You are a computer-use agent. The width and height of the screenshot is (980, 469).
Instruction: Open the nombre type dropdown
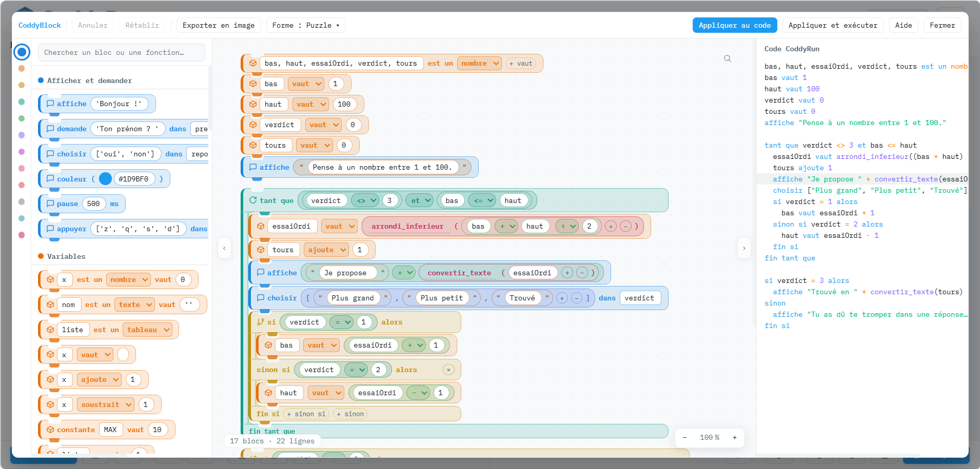[x=479, y=63]
